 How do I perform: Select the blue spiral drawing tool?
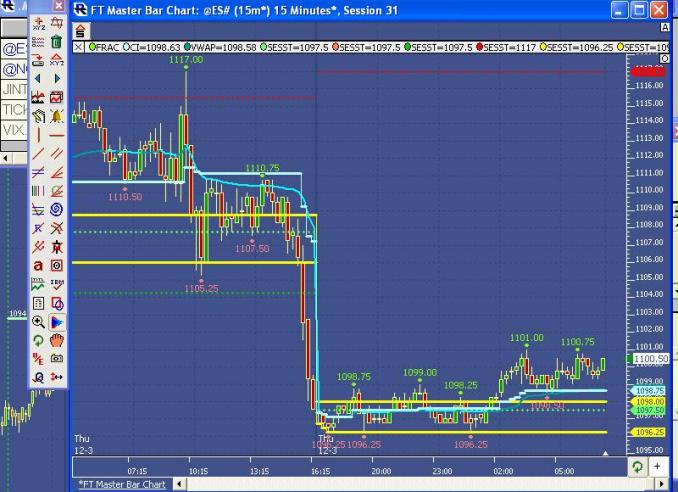coord(57,209)
